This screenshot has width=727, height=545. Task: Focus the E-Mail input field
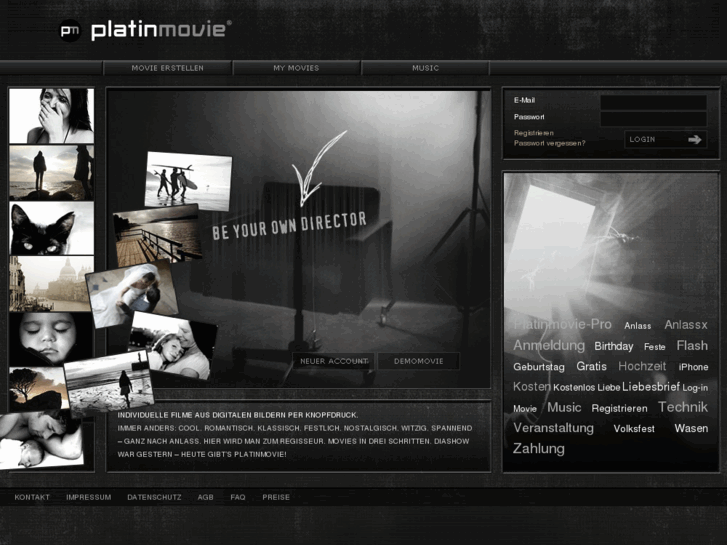(x=654, y=102)
